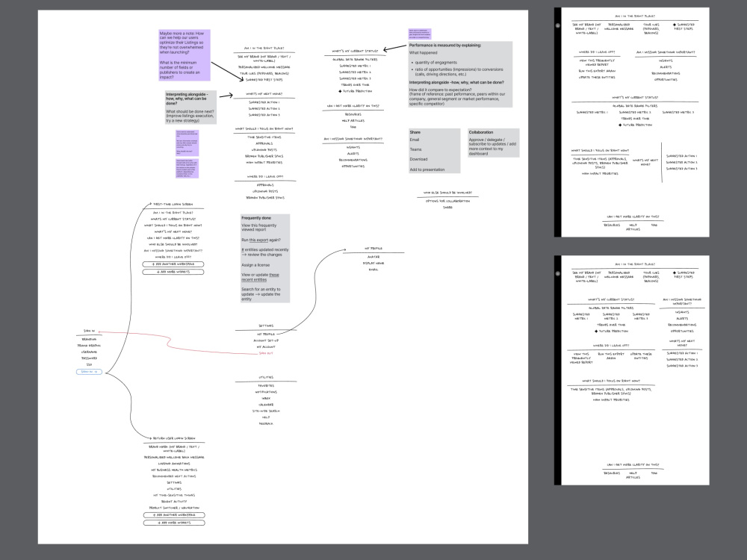Select "Assign a license" in Frequently done note

(x=255, y=265)
